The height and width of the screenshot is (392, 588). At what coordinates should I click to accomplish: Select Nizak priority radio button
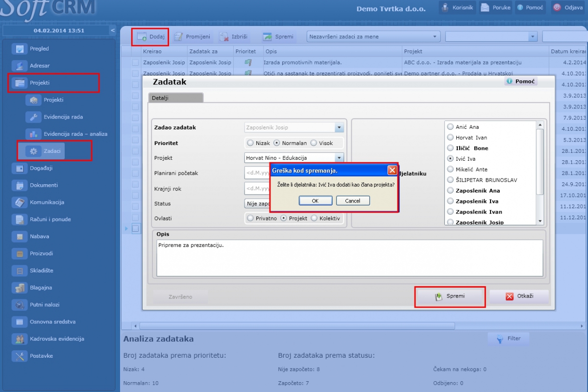pos(250,143)
